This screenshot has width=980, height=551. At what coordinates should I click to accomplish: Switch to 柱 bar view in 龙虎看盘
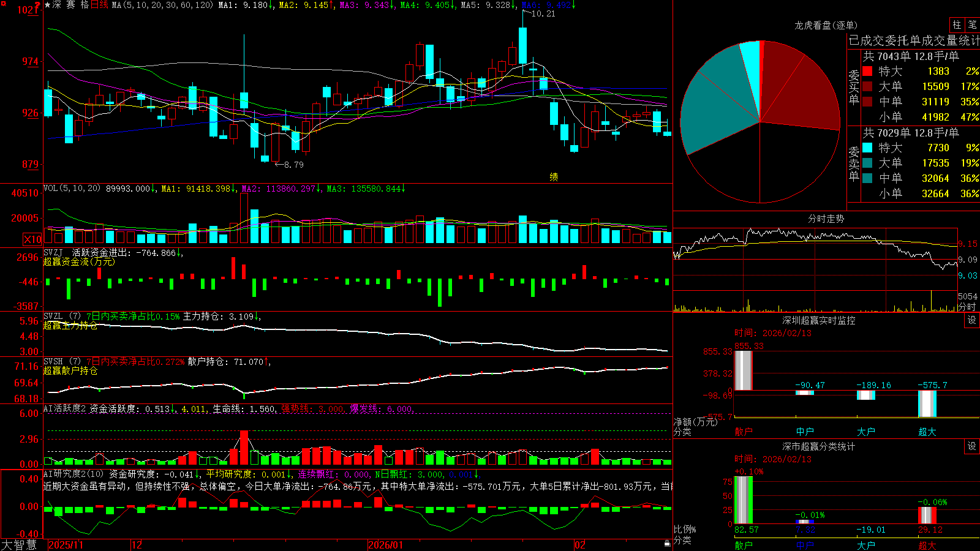[957, 25]
